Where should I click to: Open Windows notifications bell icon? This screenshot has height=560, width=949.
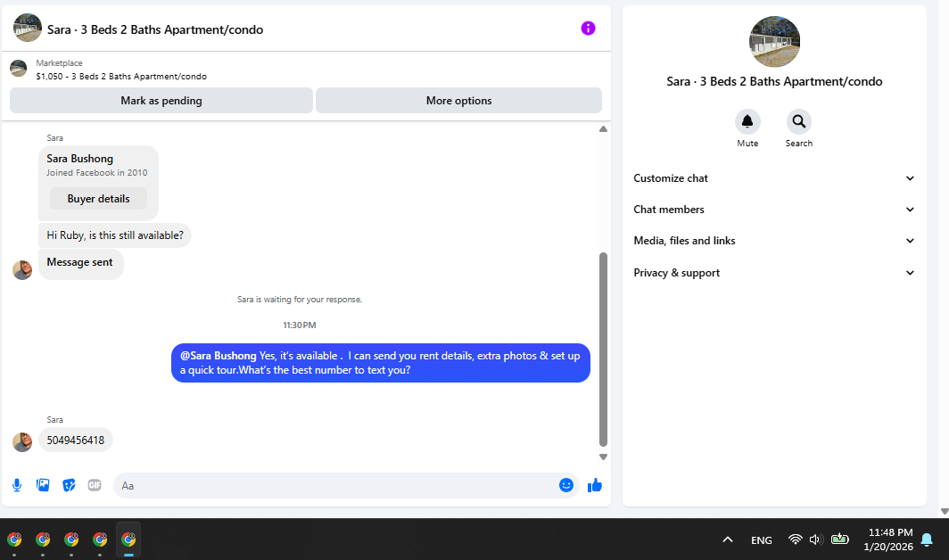pyautogui.click(x=927, y=539)
